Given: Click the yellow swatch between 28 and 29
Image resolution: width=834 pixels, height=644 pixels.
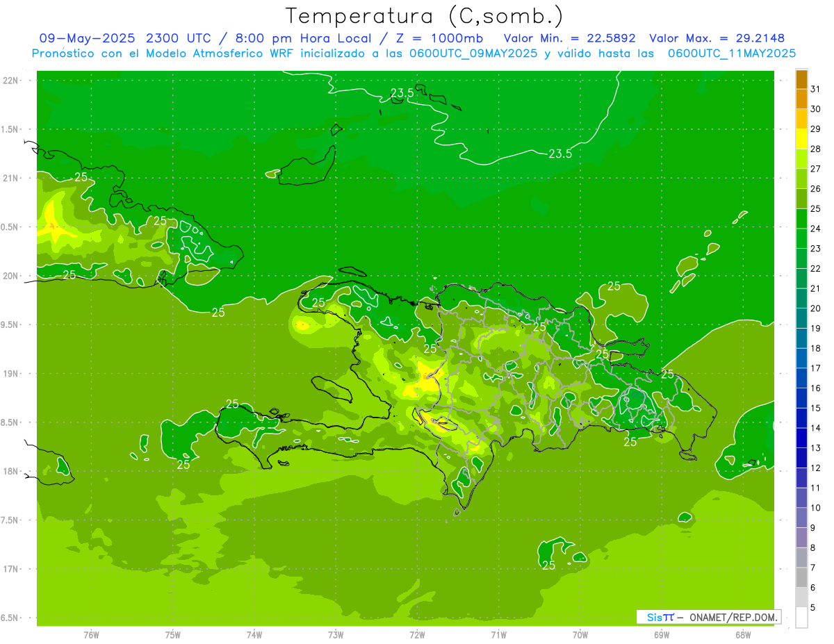Looking at the screenshot, I should click(x=801, y=139).
